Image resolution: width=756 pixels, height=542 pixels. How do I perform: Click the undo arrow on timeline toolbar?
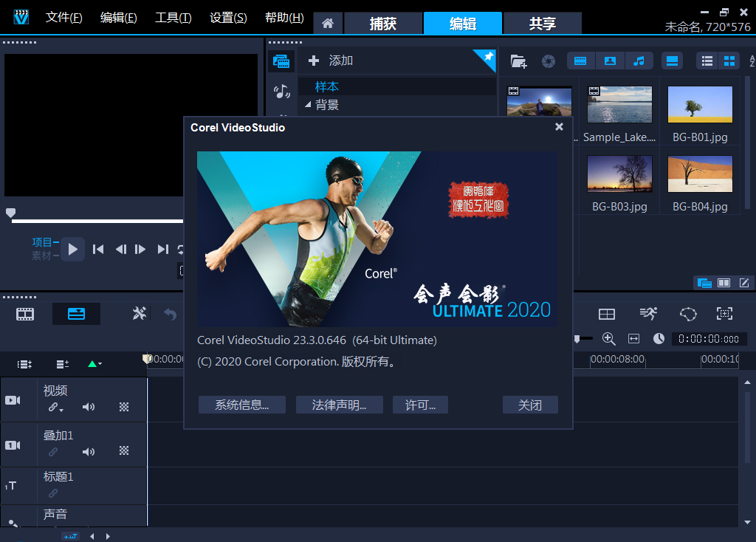[171, 315]
